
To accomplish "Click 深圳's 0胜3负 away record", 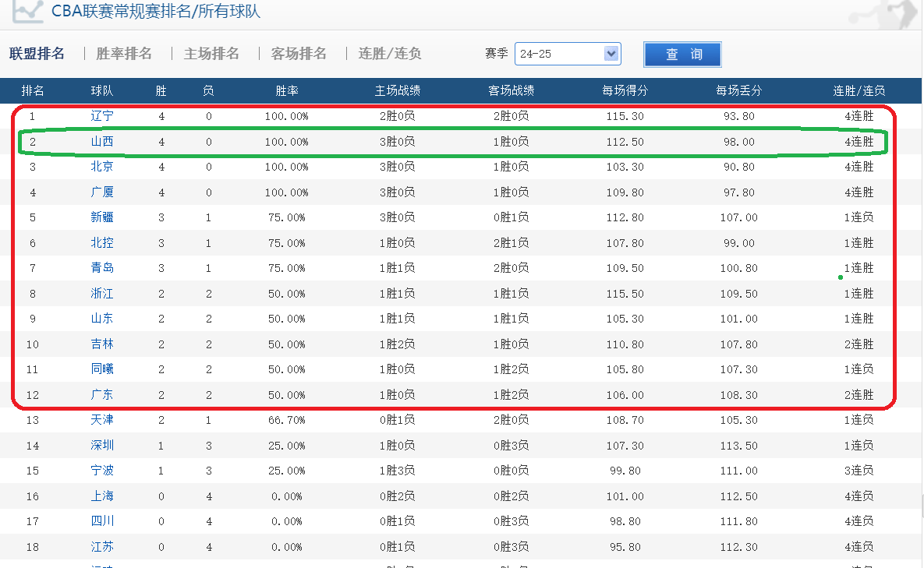I will pyautogui.click(x=511, y=446).
